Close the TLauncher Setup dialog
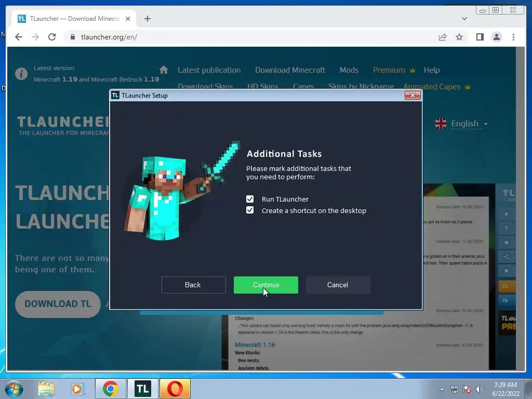 click(413, 96)
